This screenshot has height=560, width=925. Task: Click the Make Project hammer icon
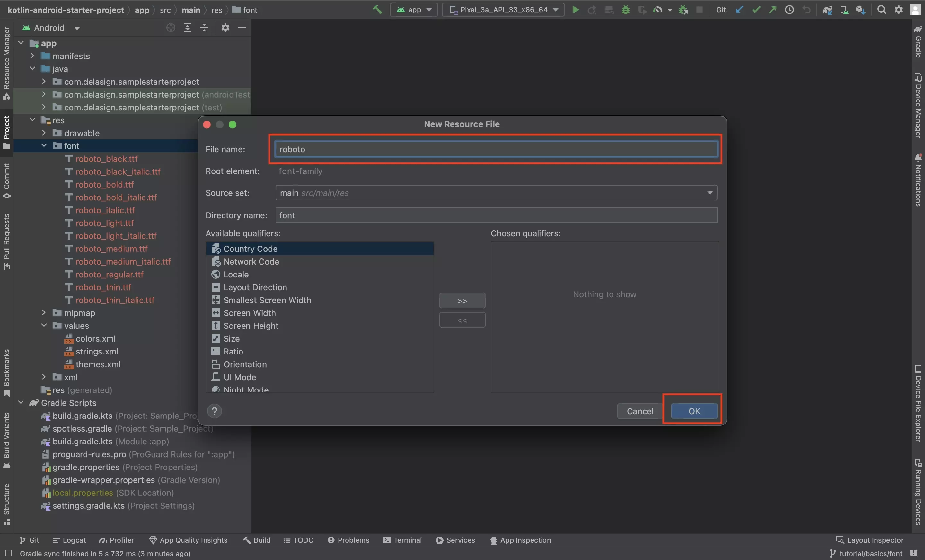tap(377, 10)
